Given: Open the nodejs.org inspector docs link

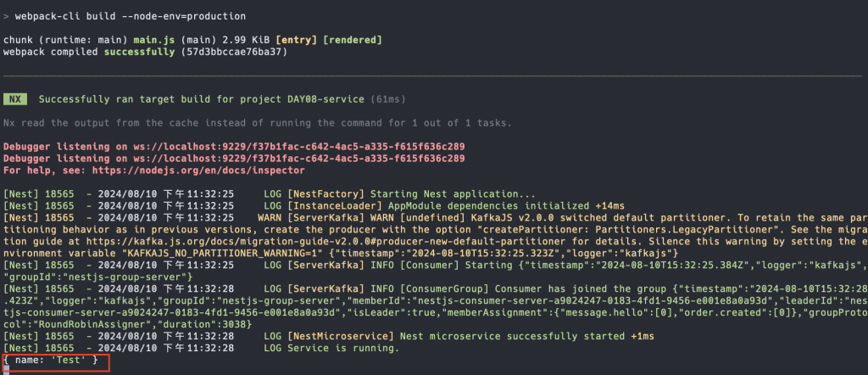Looking at the screenshot, I should [198, 171].
